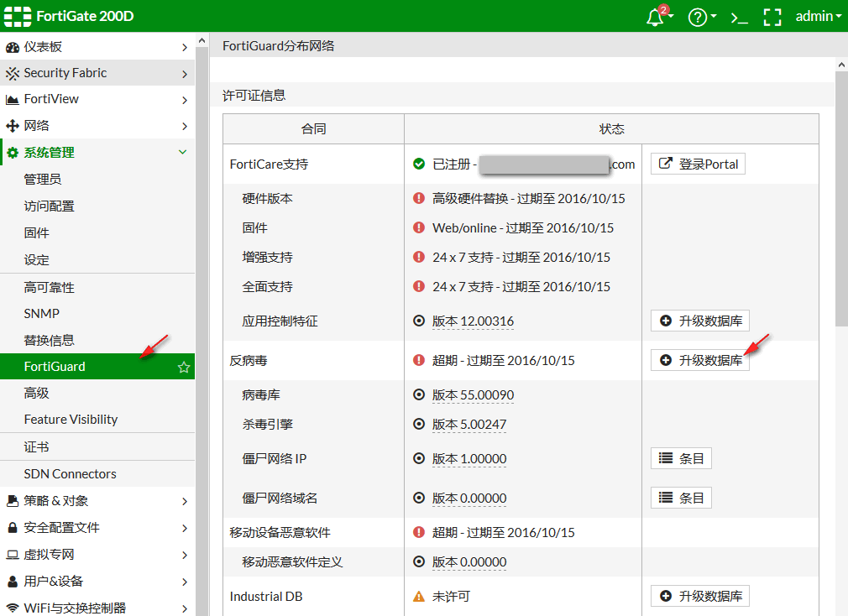
Task: Click the 移动设备恶意软件 row label
Action: (x=280, y=533)
